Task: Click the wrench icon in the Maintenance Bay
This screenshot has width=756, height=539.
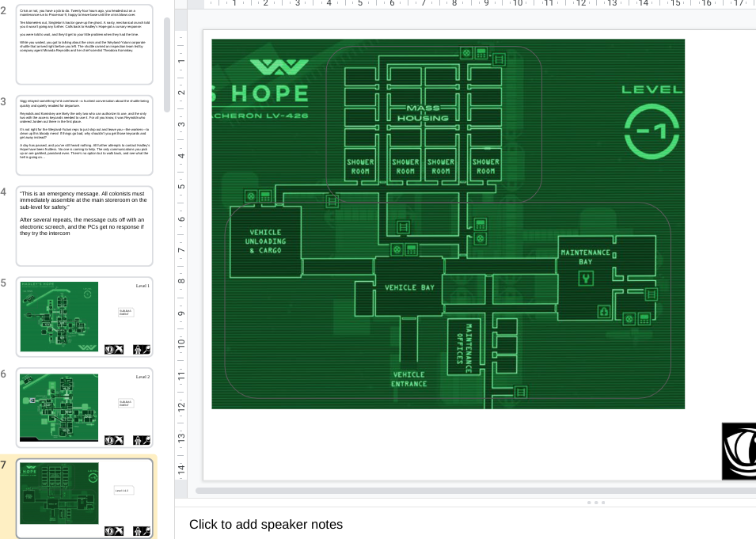Action: pyautogui.click(x=586, y=278)
